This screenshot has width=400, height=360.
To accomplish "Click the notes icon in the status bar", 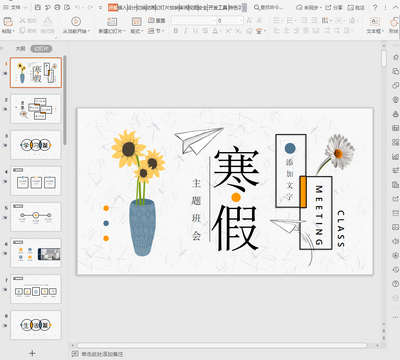I will point(75,354).
